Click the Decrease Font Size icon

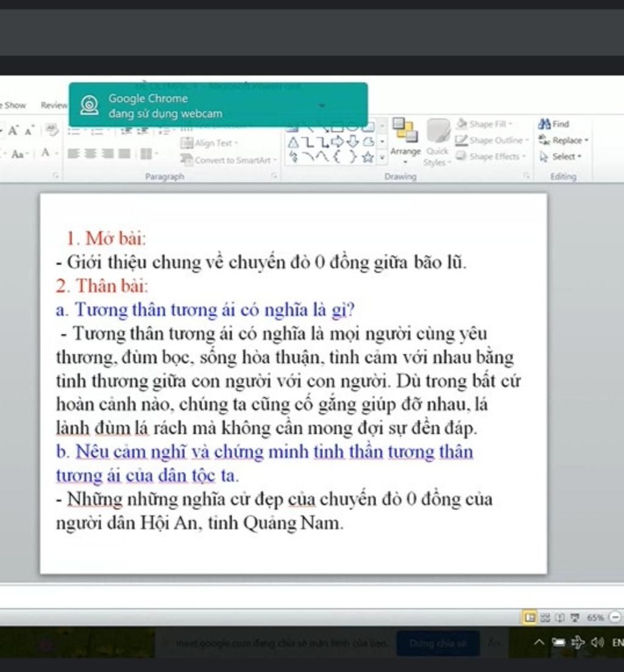pos(29,130)
